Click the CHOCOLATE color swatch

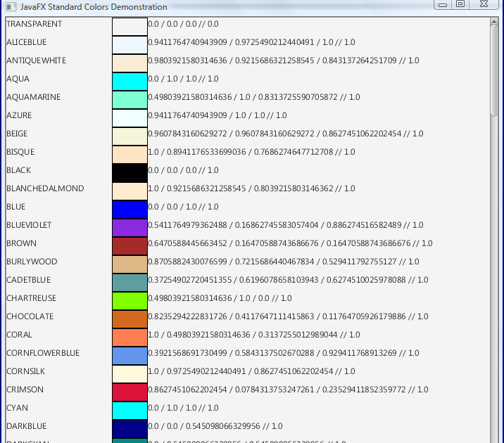click(130, 319)
